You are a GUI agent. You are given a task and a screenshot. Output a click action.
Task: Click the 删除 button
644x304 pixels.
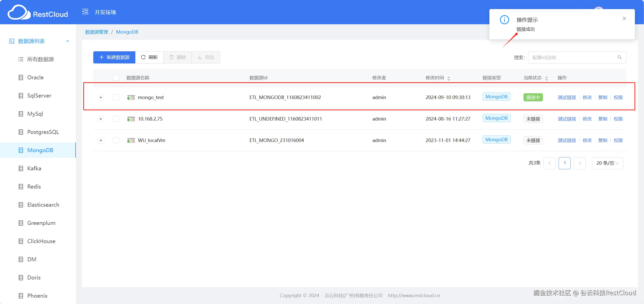tap(177, 57)
